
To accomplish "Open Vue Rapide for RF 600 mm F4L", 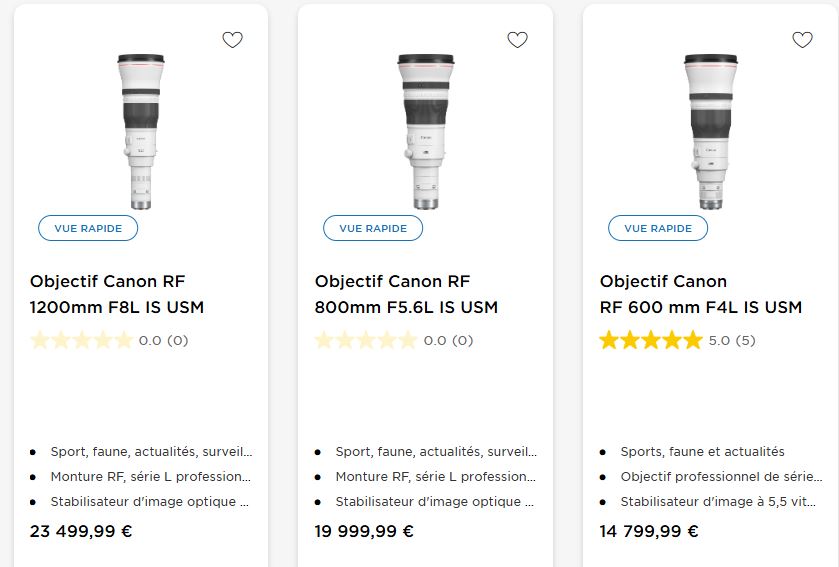I will click(x=658, y=228).
